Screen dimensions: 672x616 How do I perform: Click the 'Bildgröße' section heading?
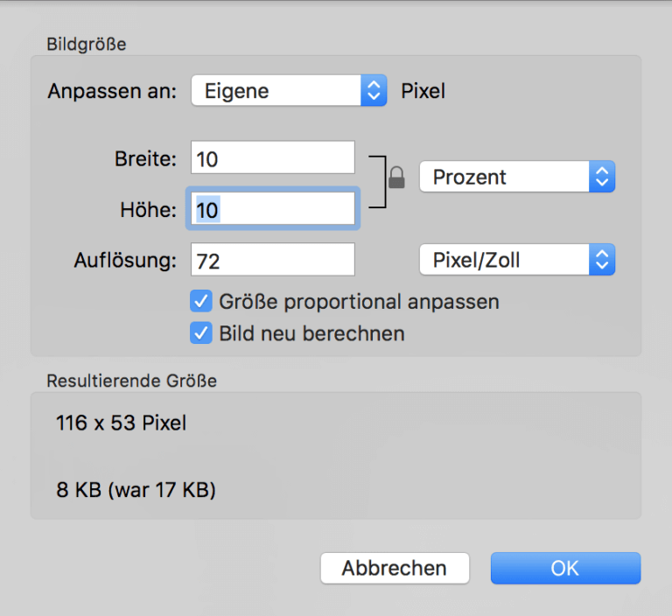[87, 44]
